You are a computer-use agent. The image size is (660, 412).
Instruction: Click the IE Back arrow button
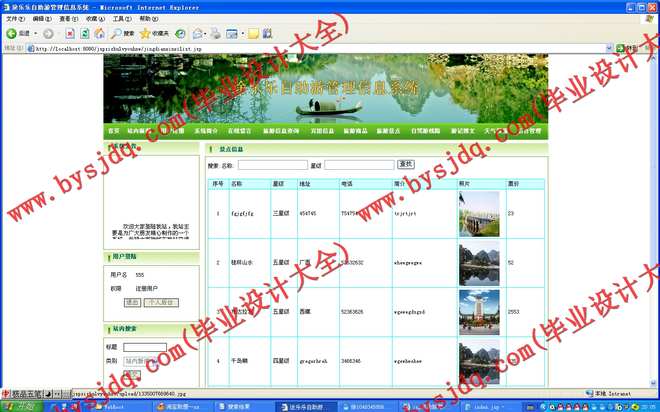[x=14, y=33]
